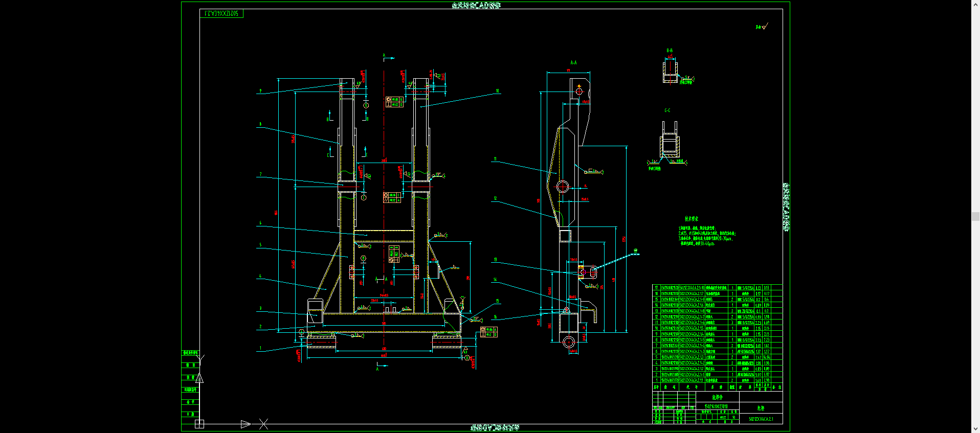Click the scrollbar down arrow
The image size is (980, 433).
[x=975, y=429]
